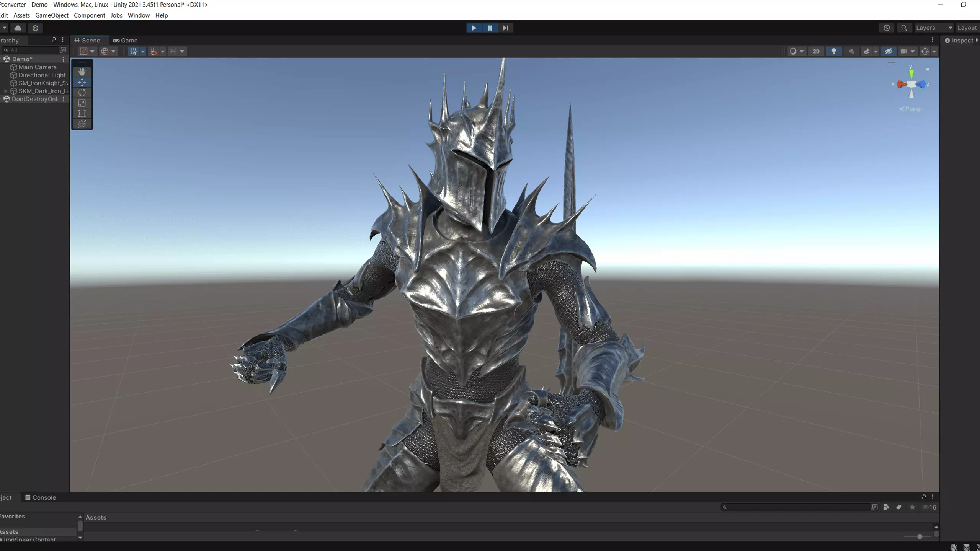The width and height of the screenshot is (980, 551).
Task: Toggle 2D view mode
Action: [816, 51]
